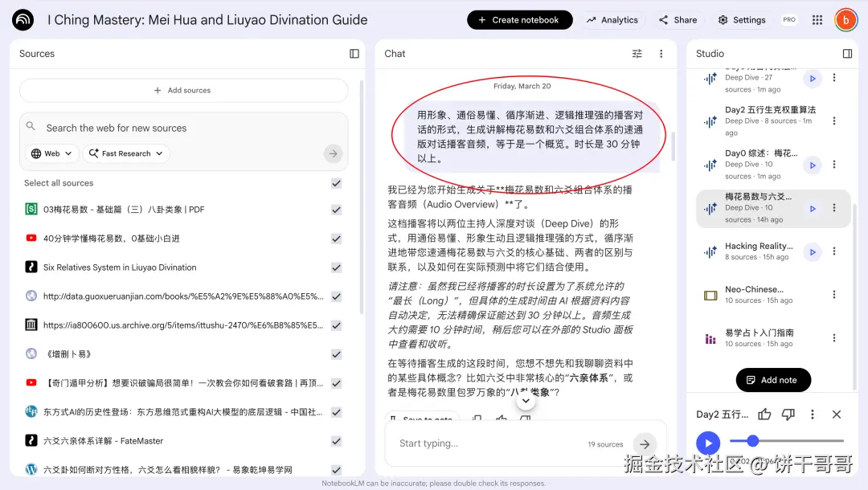868x490 pixels.
Task: Open Chat panel more options menu
Action: [x=661, y=54]
